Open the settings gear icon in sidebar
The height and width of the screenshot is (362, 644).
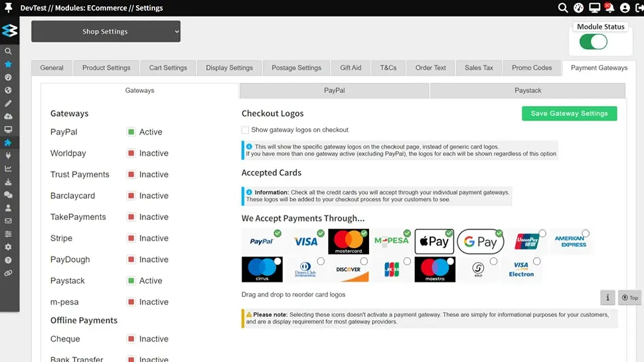point(8,247)
